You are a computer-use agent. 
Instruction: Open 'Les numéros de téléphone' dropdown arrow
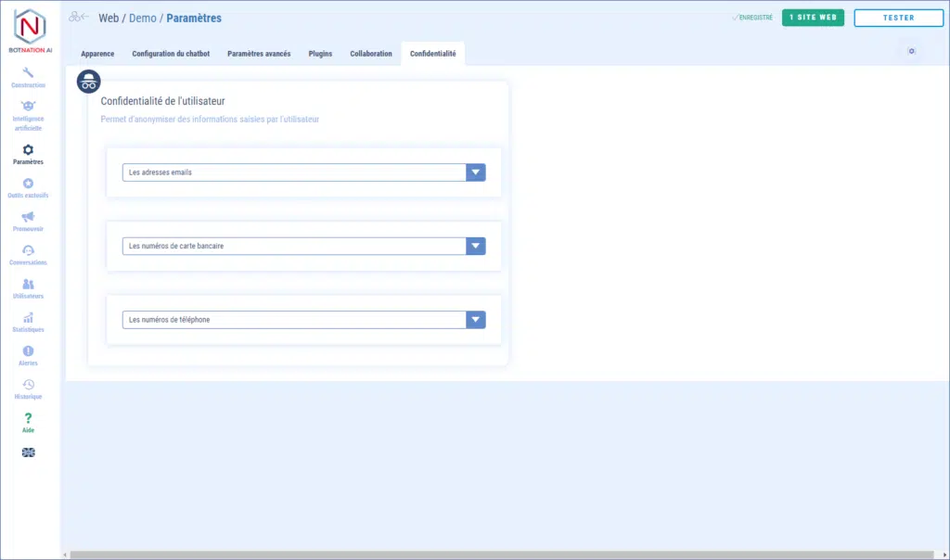coord(475,320)
